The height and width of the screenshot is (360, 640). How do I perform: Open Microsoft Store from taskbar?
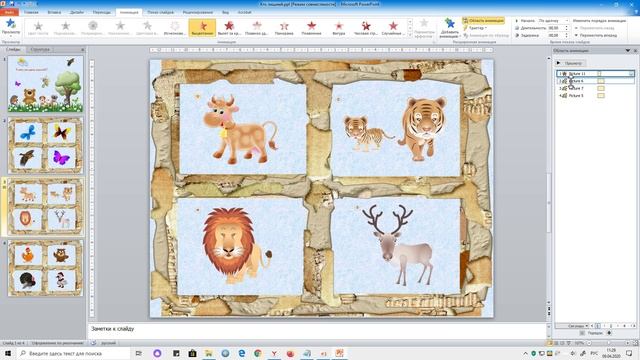tap(192, 353)
